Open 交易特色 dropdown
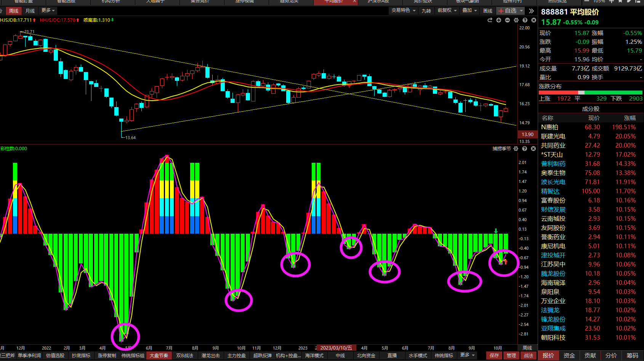This screenshot has height=361, width=644. coord(403,11)
